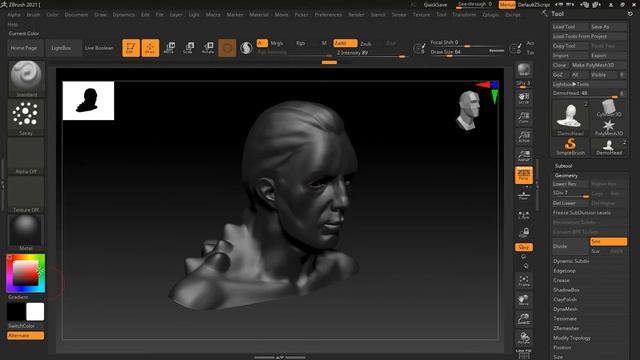The height and width of the screenshot is (360, 640).
Task: Toggle Zsub sculpt mode
Action: 366,43
